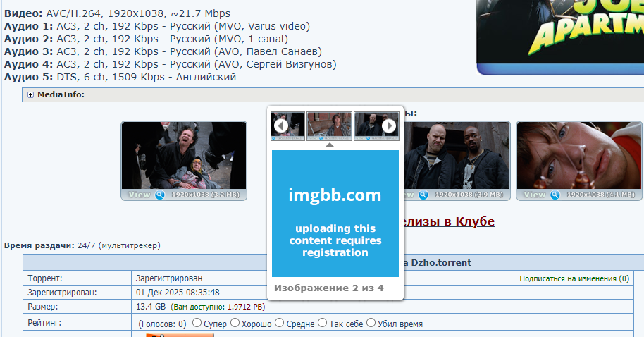Click the (Голосов: 0) vote count
The image size is (644, 337).
[x=162, y=324]
